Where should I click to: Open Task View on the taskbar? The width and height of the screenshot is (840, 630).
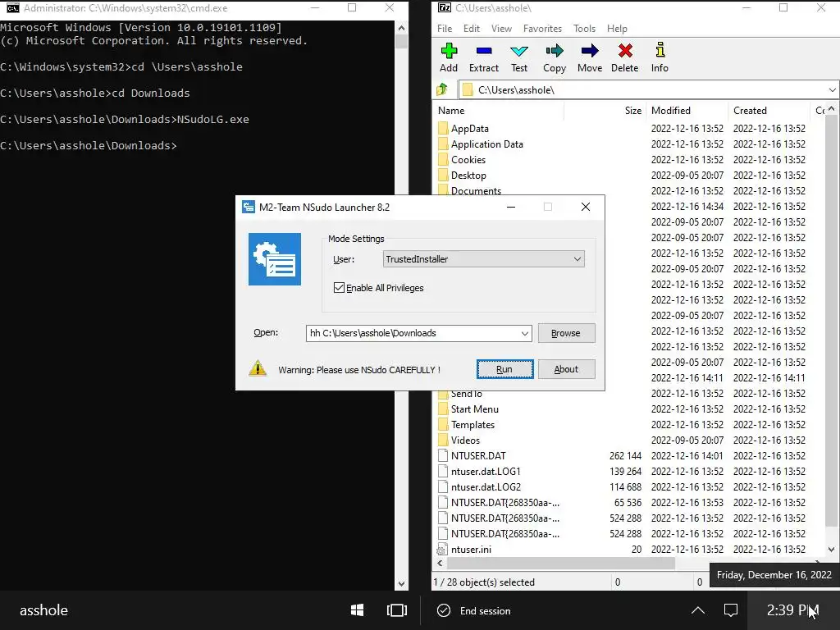click(397, 610)
